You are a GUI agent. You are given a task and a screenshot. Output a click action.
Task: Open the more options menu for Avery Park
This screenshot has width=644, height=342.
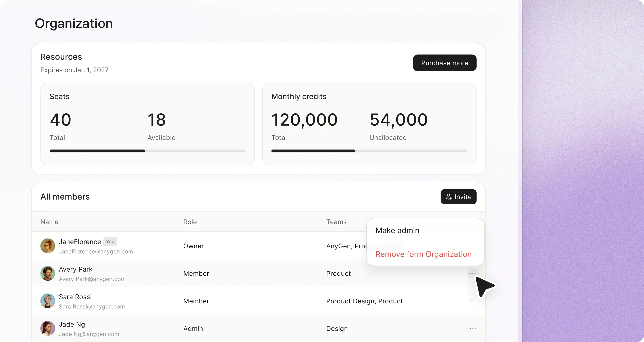(472, 273)
